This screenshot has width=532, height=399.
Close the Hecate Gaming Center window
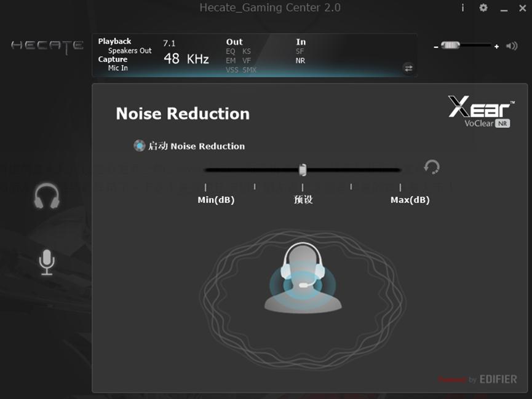(523, 8)
